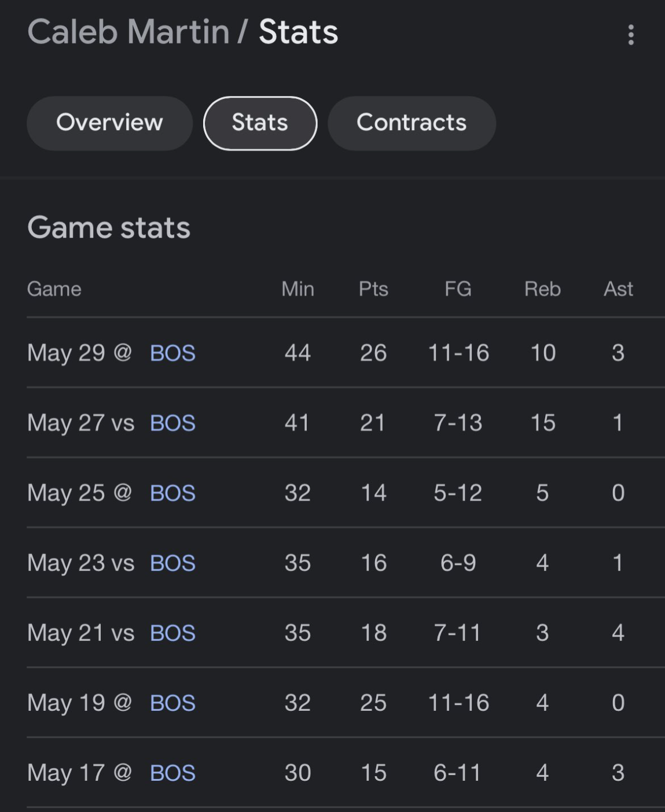Switch to the Overview tab

tap(109, 123)
